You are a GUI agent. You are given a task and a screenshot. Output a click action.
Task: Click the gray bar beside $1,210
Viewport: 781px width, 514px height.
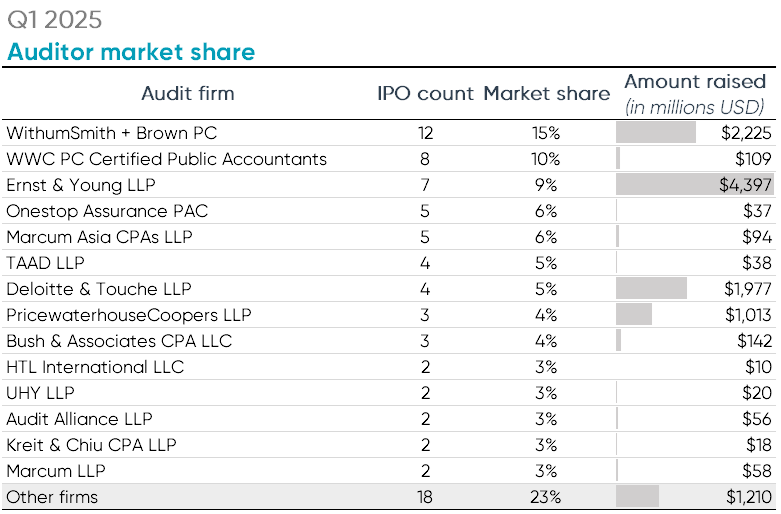click(x=638, y=497)
